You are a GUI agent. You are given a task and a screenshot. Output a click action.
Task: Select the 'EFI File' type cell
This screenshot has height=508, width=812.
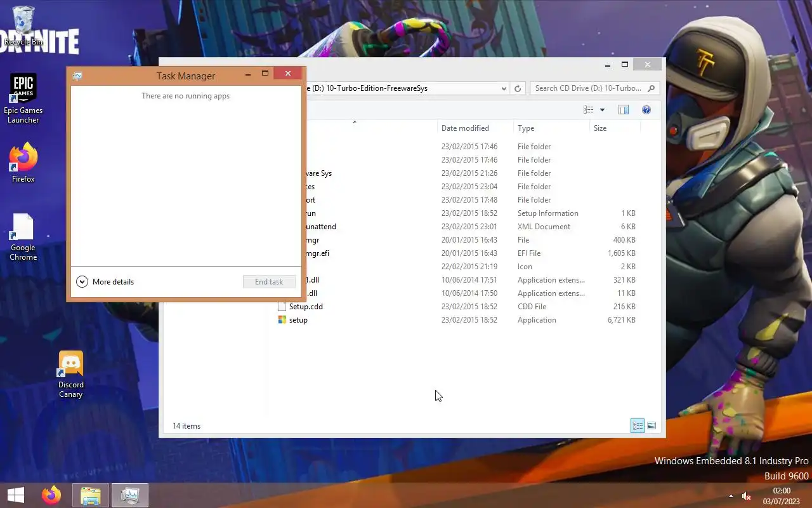coord(529,253)
